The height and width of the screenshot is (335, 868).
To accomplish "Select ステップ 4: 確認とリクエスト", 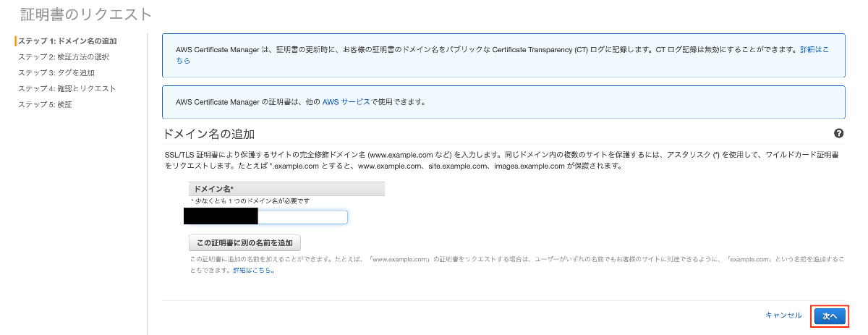I will click(x=67, y=89).
